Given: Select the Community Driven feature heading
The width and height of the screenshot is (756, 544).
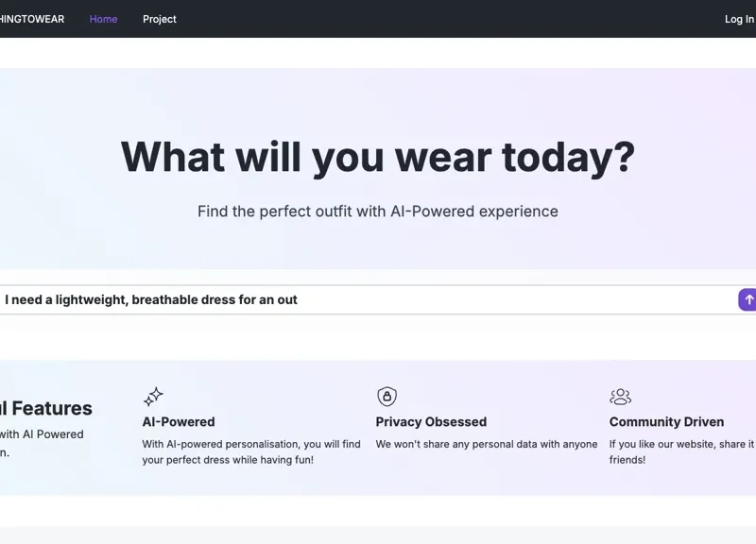Looking at the screenshot, I should click(x=666, y=422).
